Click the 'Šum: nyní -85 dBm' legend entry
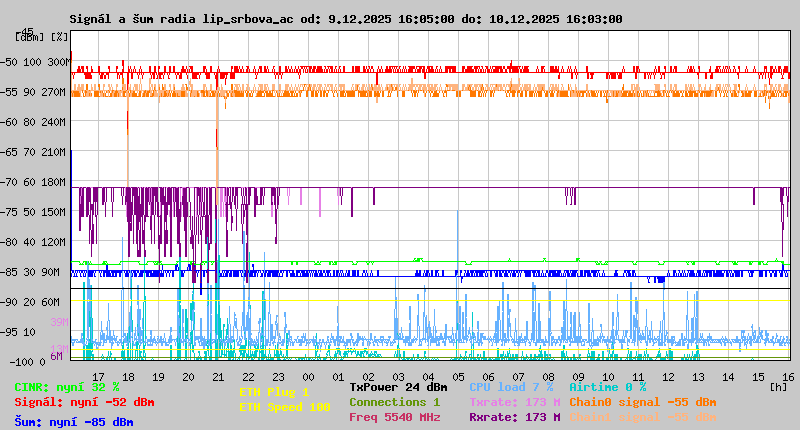800x430 pixels. pyautogui.click(x=74, y=422)
